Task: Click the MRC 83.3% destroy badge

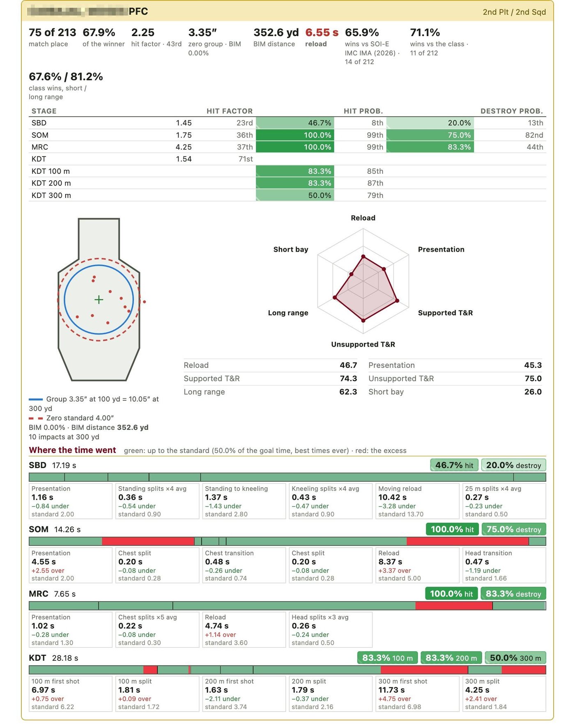Action: tap(513, 594)
